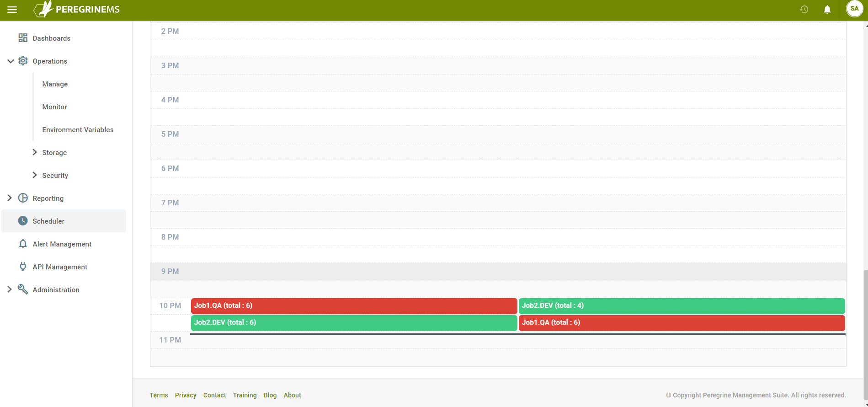Select the Storage menu item
This screenshot has width=868, height=407.
(54, 153)
